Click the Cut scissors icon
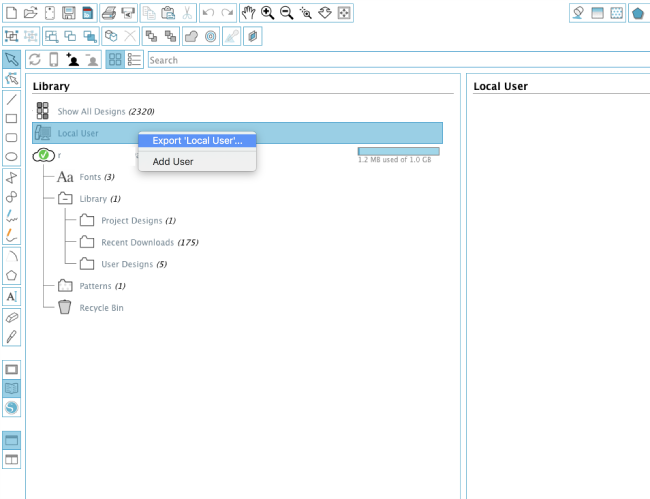 (x=187, y=13)
